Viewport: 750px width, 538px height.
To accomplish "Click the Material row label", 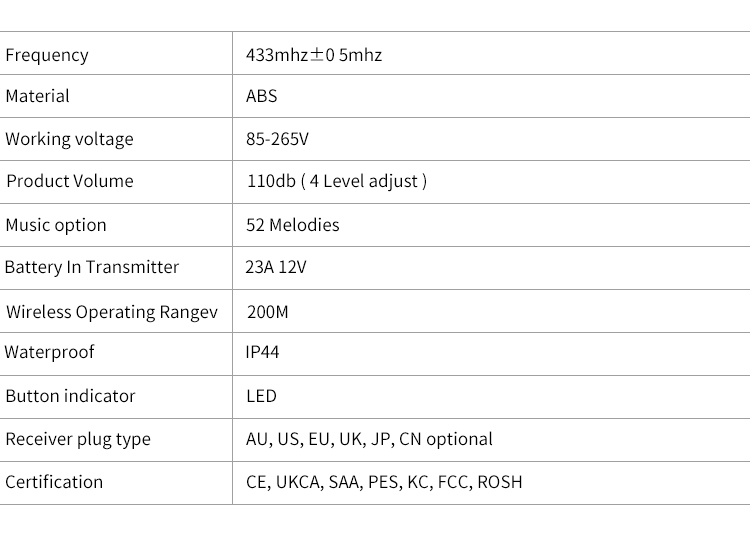I will click(37, 96).
